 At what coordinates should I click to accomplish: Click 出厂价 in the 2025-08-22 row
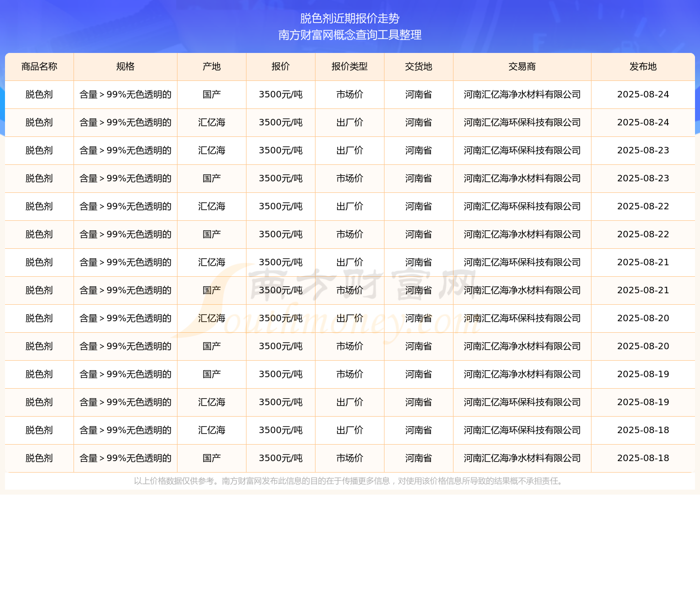click(349, 206)
